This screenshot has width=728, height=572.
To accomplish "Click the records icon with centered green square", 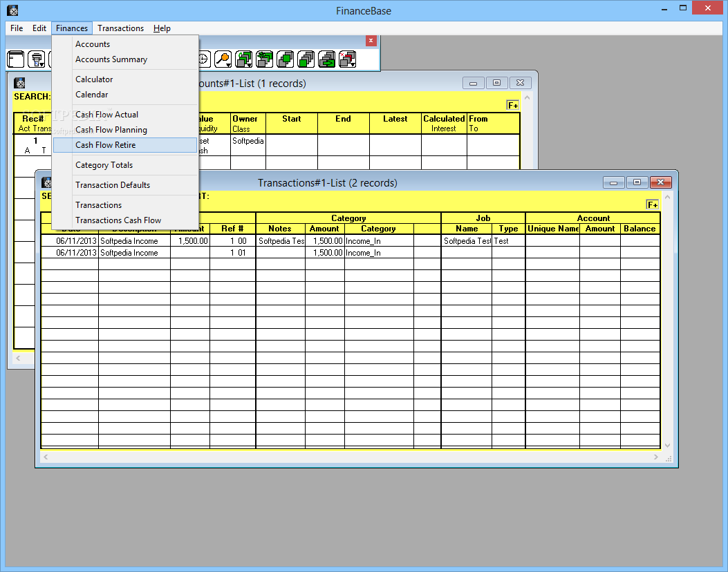I will (286, 59).
